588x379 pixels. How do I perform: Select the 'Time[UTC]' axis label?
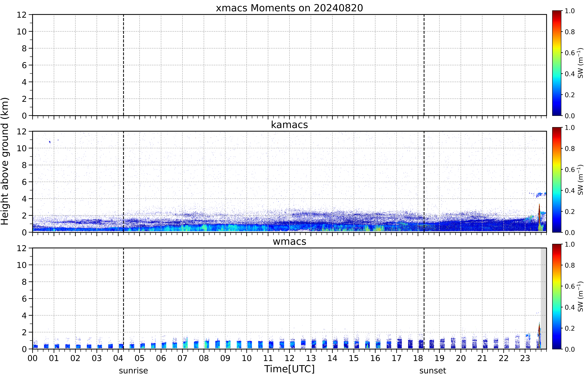[x=289, y=369]
